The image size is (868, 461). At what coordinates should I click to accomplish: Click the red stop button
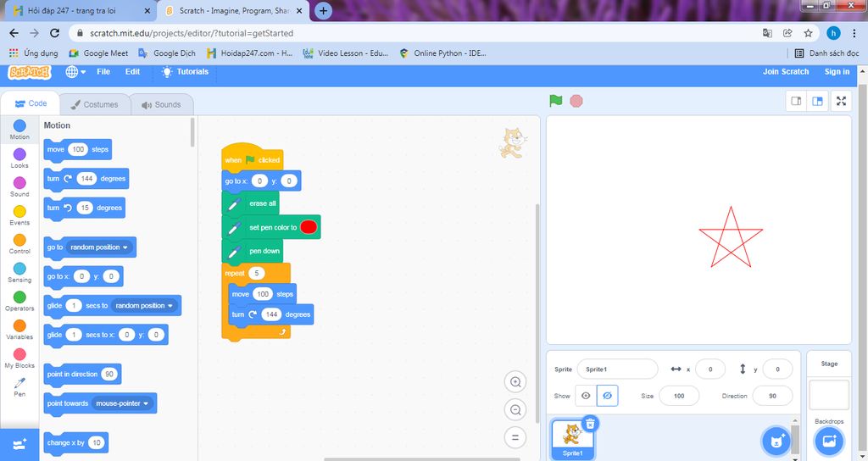click(x=576, y=102)
